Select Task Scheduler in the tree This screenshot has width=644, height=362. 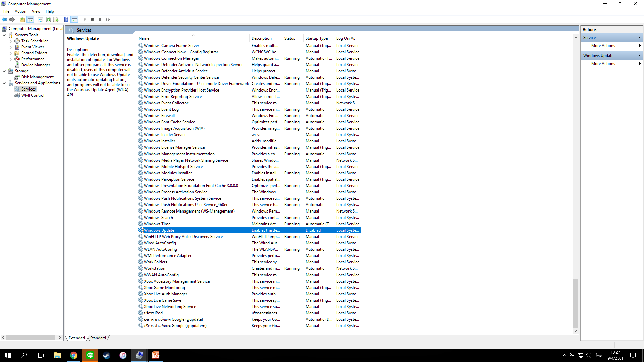(35, 41)
